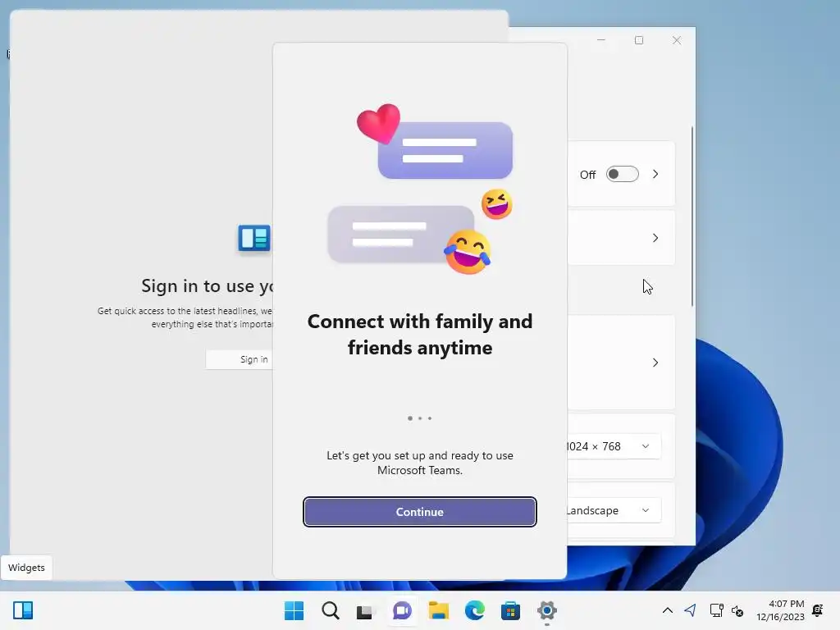Open taskbar Search
The height and width of the screenshot is (630, 840).
(330, 610)
